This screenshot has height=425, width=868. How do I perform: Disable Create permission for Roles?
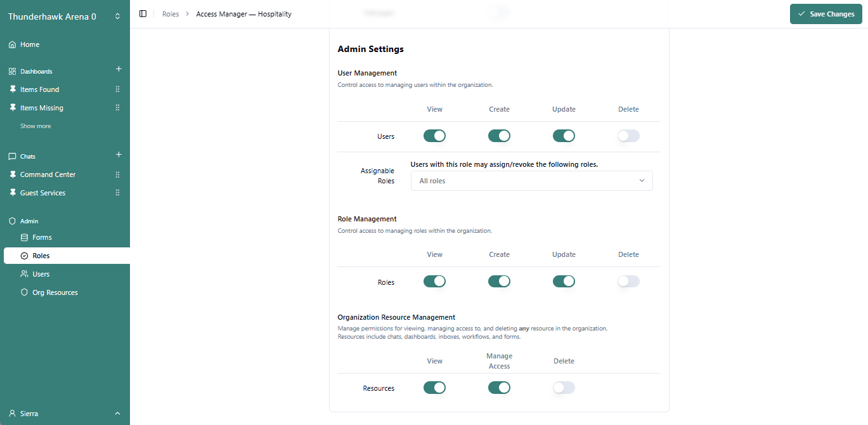[x=499, y=281]
